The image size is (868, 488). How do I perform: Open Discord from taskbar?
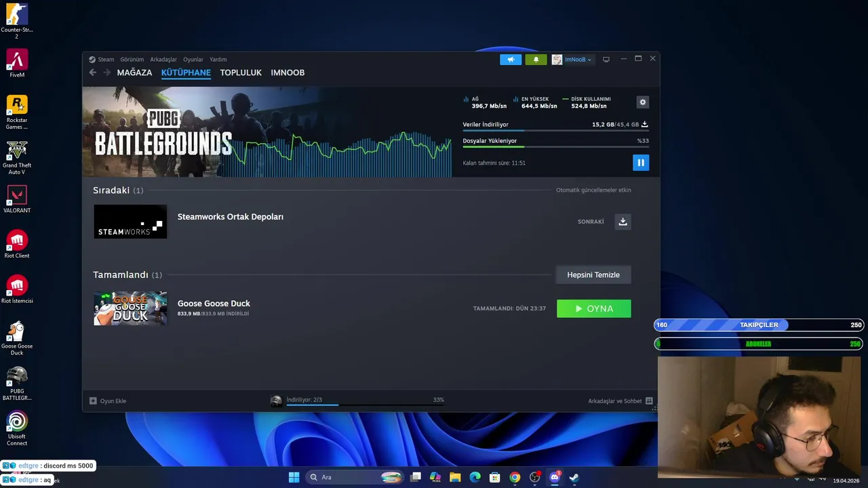(555, 477)
